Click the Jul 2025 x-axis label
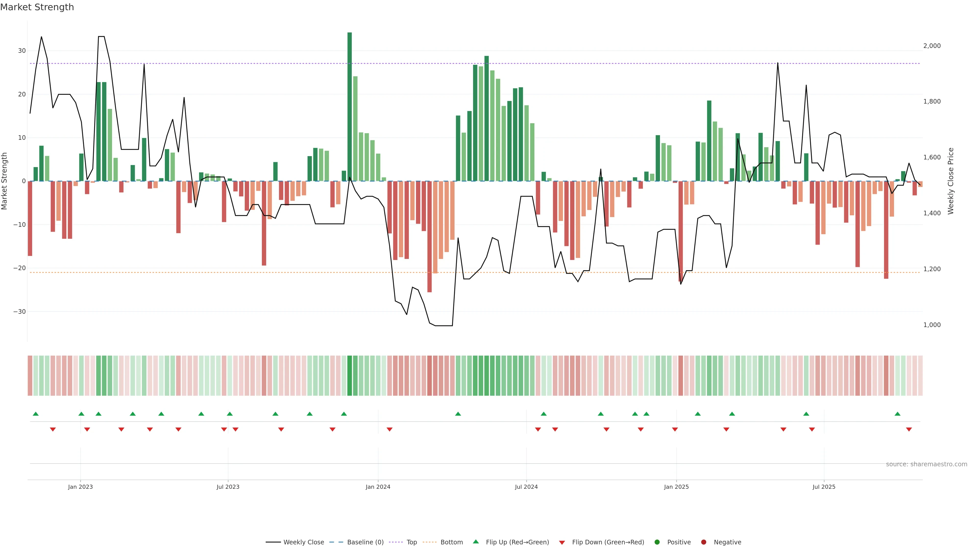This screenshot has height=551, width=980. [824, 487]
